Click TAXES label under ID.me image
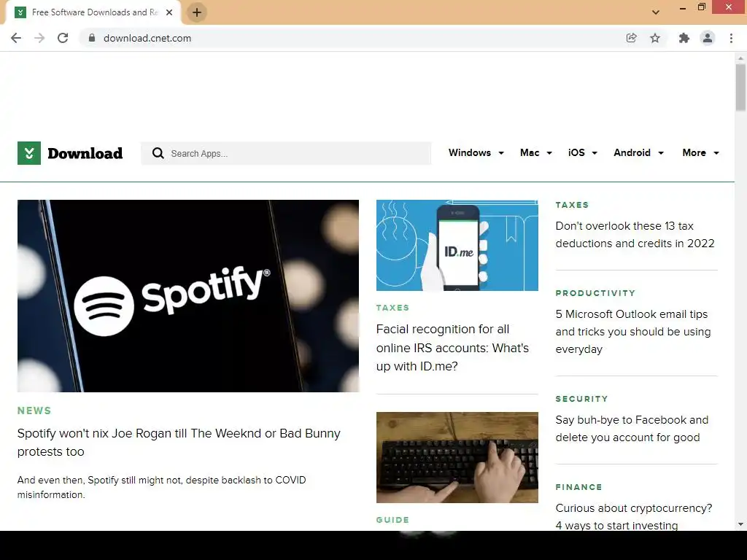Screen dimensions: 747x560 [393, 308]
